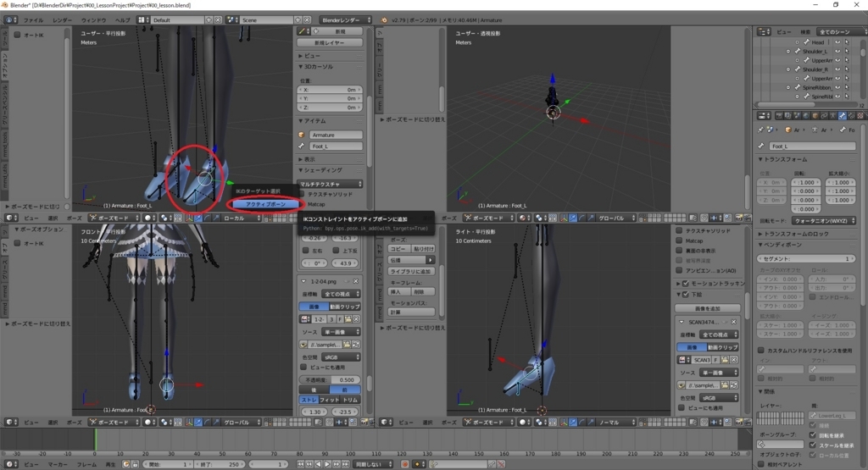Choose アクティブボーン from the IK target popup

coord(265,204)
